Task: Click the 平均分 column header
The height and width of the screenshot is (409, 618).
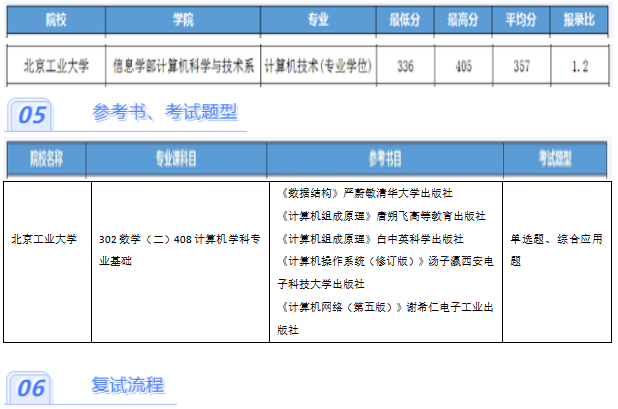Action: click(x=521, y=19)
